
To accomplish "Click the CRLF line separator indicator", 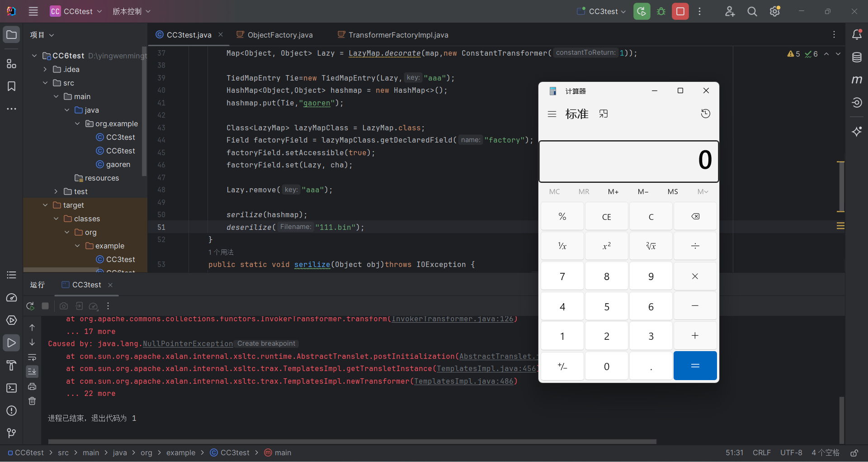I will click(762, 453).
